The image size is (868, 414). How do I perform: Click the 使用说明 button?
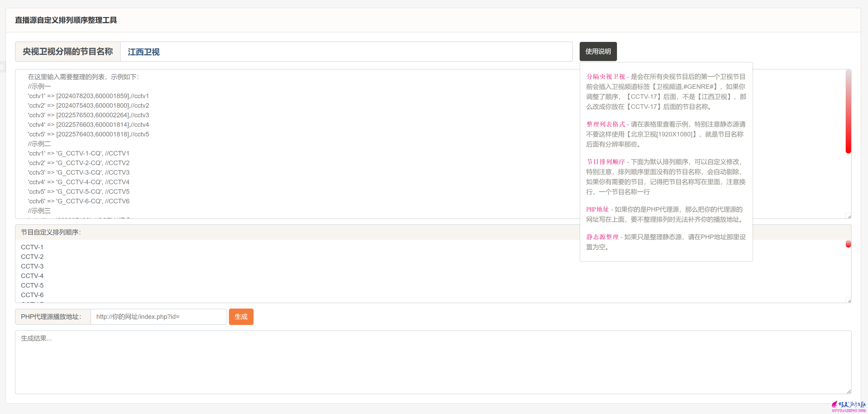598,51
